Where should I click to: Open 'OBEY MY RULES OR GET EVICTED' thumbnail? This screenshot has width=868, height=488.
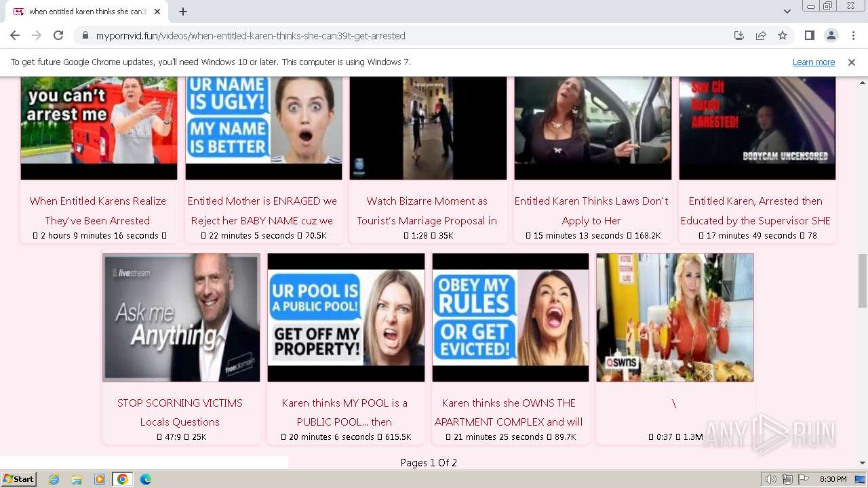(x=511, y=317)
